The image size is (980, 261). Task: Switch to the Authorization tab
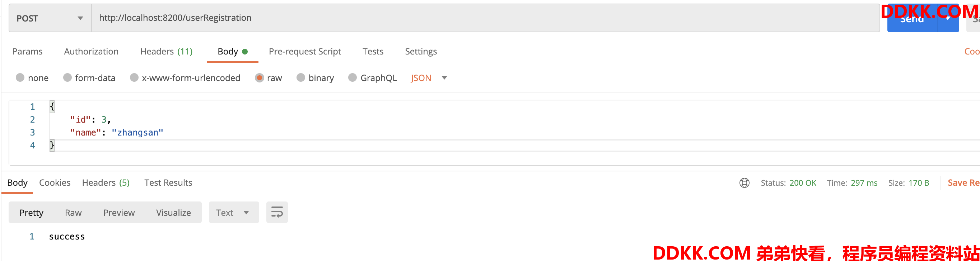tap(91, 51)
